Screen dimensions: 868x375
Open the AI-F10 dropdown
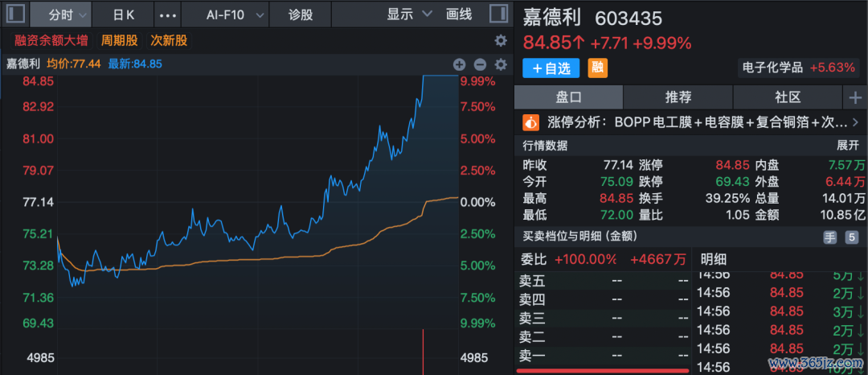[225, 14]
